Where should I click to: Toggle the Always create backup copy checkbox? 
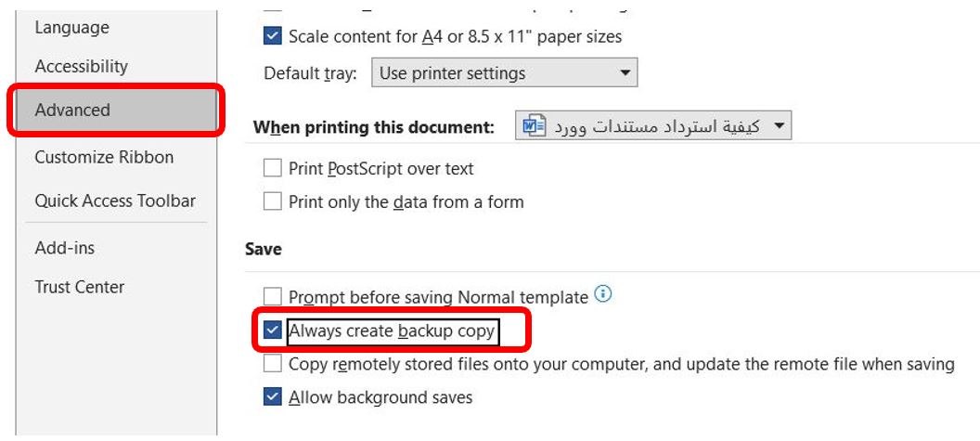click(x=273, y=331)
